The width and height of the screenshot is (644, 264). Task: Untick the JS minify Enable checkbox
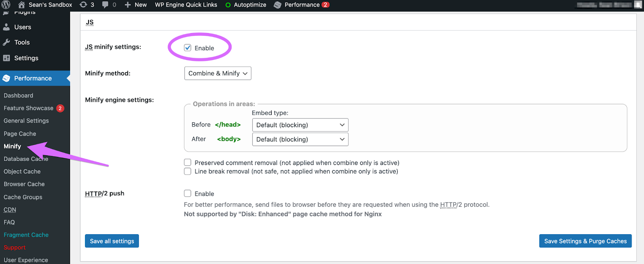point(188,47)
